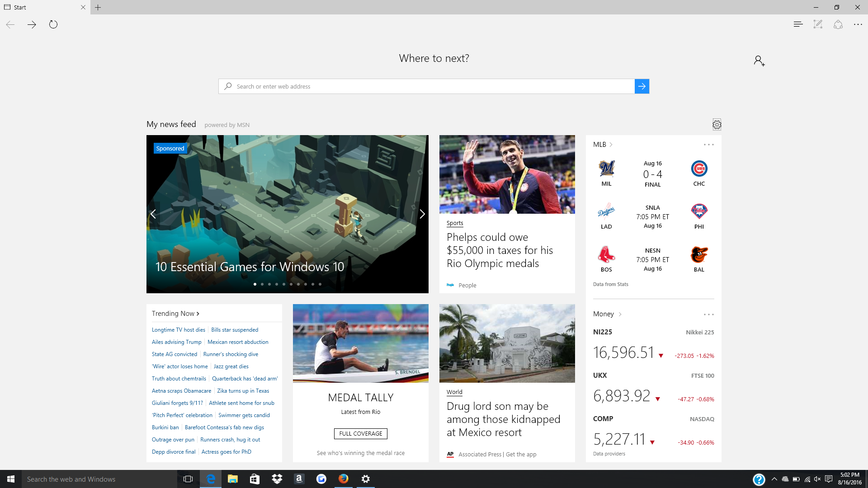This screenshot has height=488, width=868.
Task: Click the Associated Press source label
Action: point(480,455)
